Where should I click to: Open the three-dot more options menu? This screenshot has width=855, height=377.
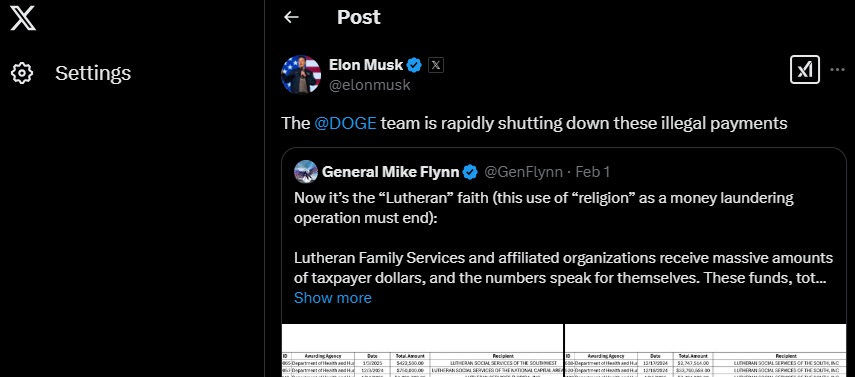[x=837, y=69]
